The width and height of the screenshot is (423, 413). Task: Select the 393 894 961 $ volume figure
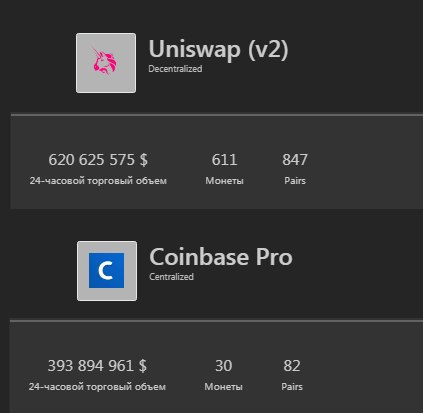pos(97,365)
